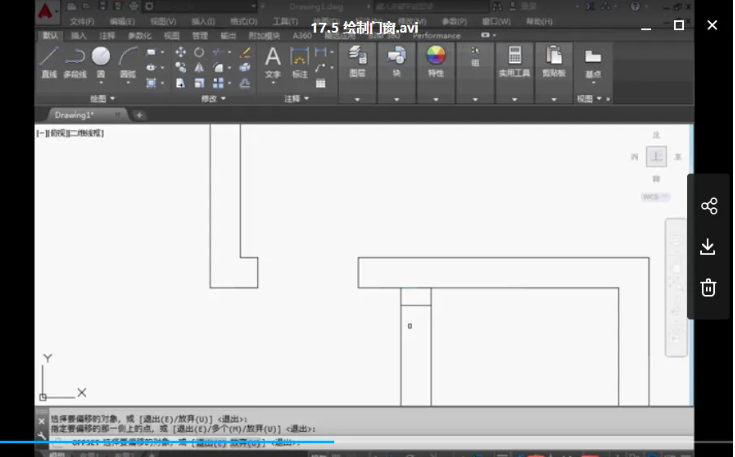This screenshot has width=735, height=457.
Task: Open the Block (块) panel button
Action: point(397,61)
